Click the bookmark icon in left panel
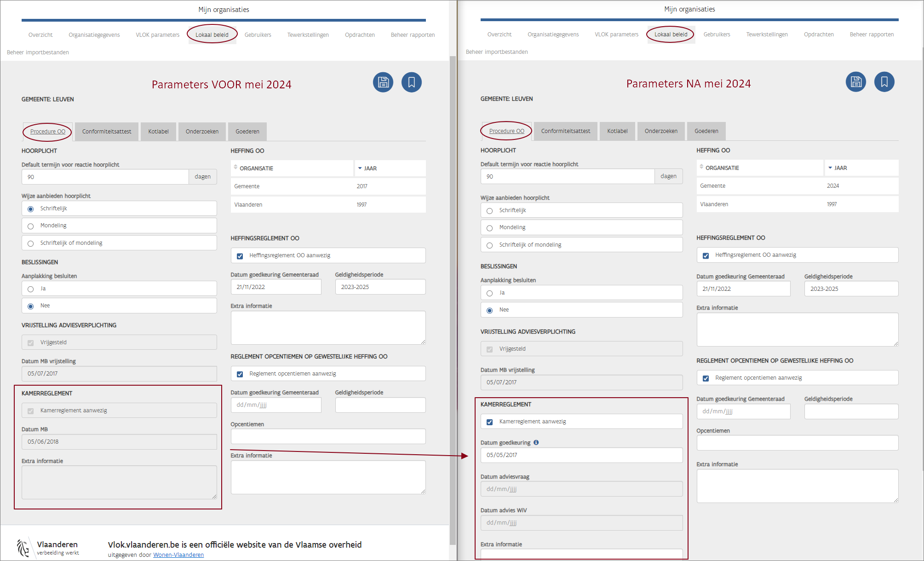 click(411, 82)
